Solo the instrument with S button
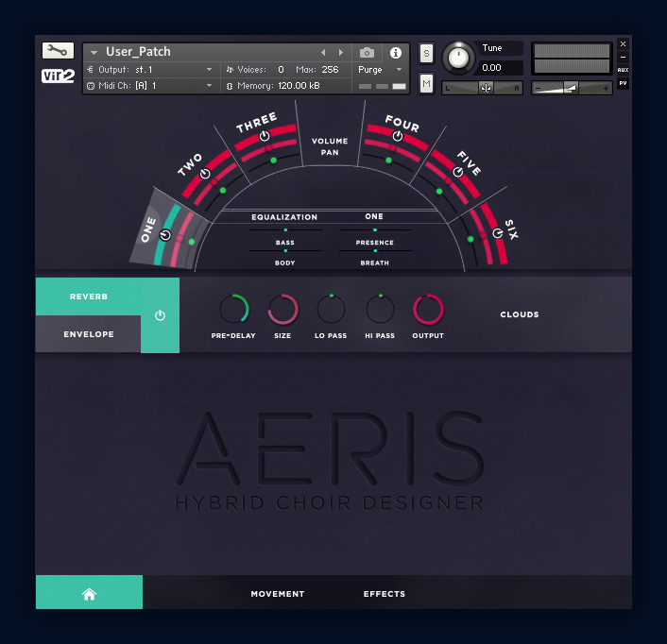This screenshot has height=644, width=667. pos(426,53)
